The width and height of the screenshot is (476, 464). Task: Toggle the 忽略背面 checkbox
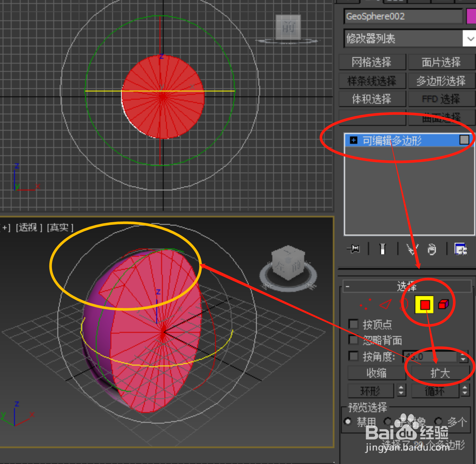(x=353, y=340)
